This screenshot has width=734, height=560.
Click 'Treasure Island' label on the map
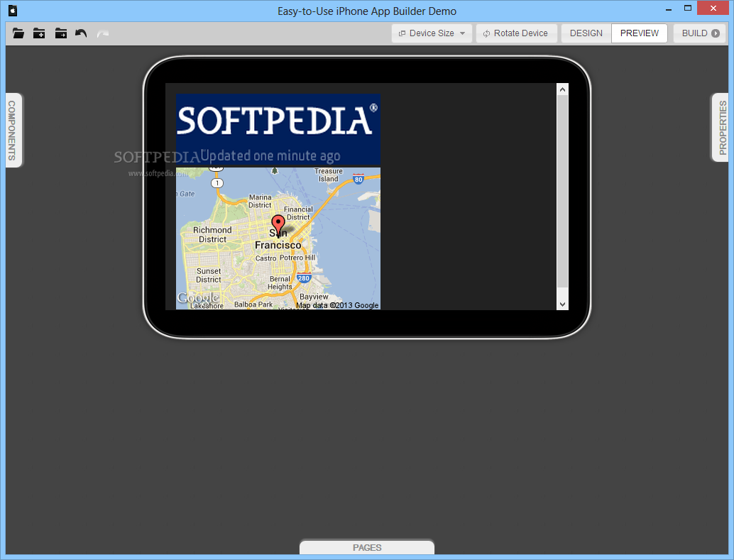point(329,175)
